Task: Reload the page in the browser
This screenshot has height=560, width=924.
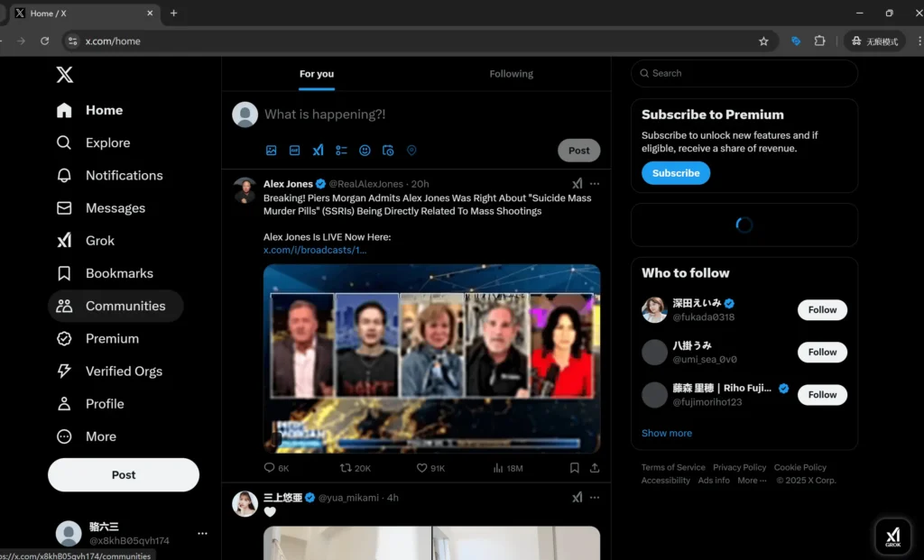Action: 45,41
